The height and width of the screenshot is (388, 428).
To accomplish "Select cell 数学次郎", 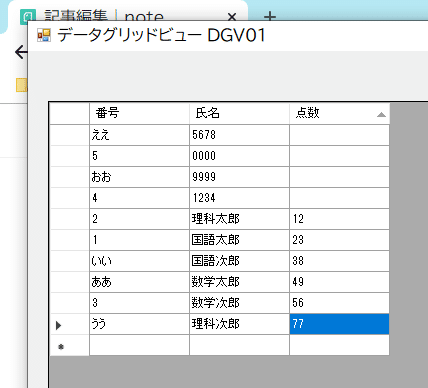I will [x=239, y=303].
